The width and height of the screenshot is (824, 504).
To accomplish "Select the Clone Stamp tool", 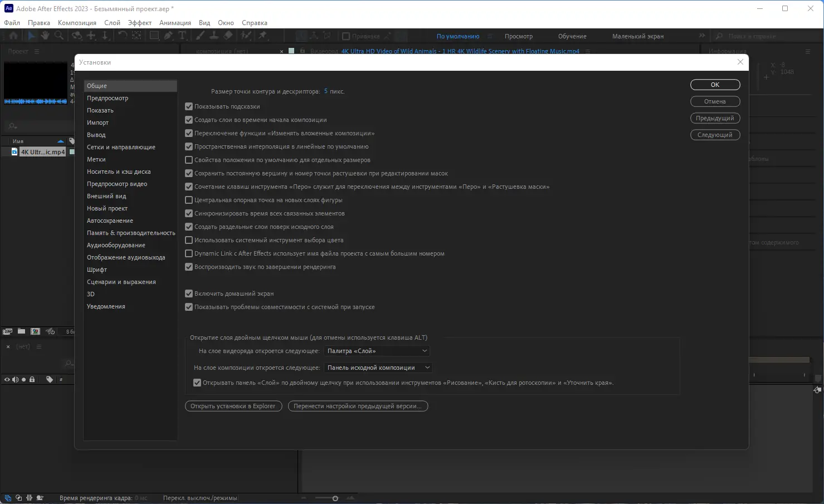I will (214, 36).
